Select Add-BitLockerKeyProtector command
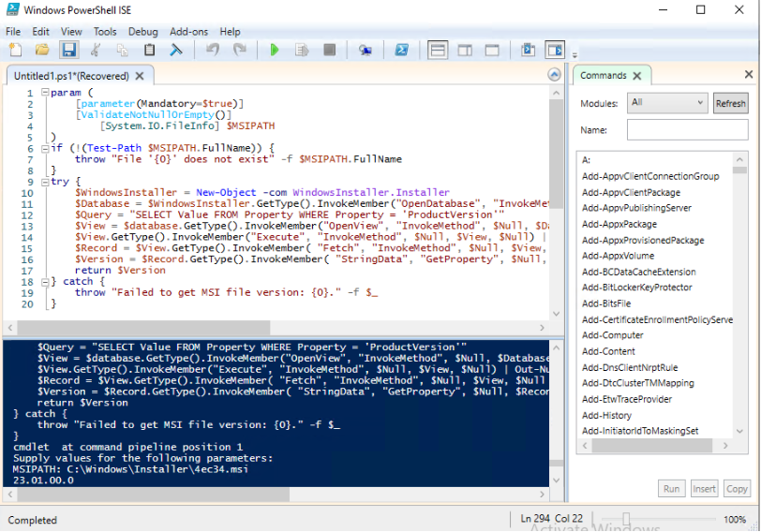 click(636, 288)
